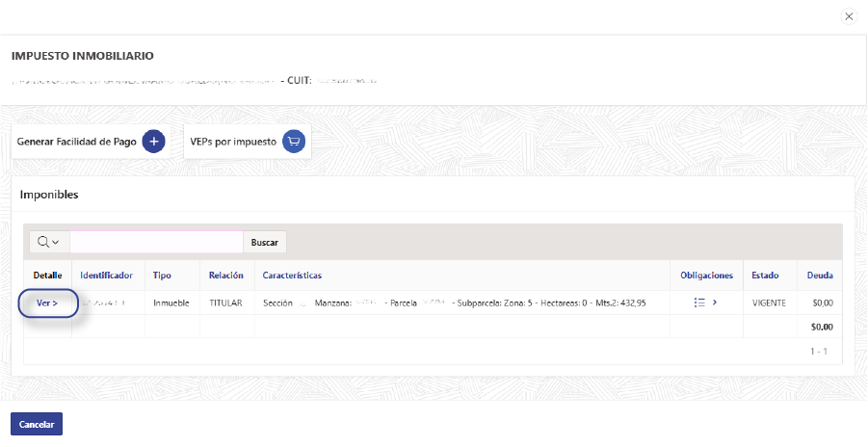868x447 pixels.
Task: Close the dialog with the X icon
Action: tap(848, 16)
